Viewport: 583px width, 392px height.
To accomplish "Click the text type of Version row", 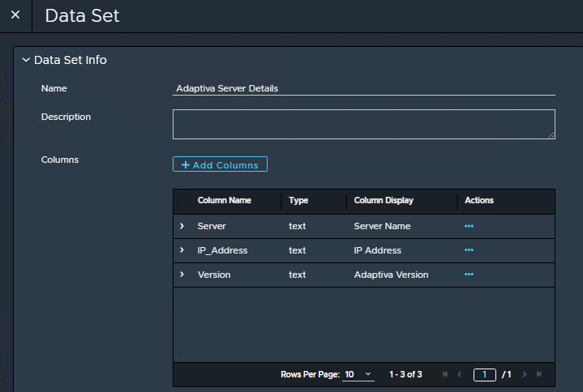I will coord(297,275).
